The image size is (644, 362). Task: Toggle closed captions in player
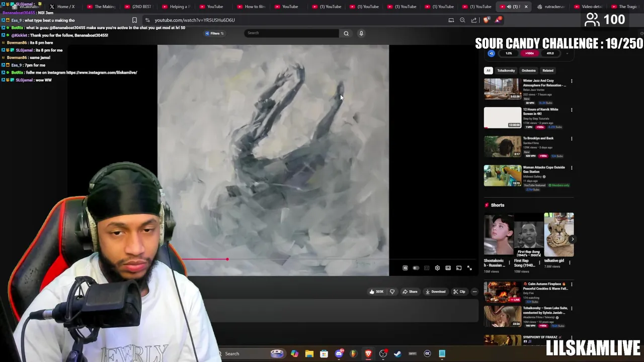click(x=427, y=268)
